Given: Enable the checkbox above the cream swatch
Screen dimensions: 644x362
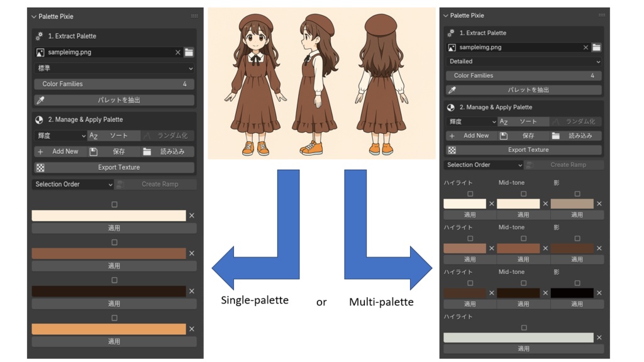Looking at the screenshot, I should [114, 204].
